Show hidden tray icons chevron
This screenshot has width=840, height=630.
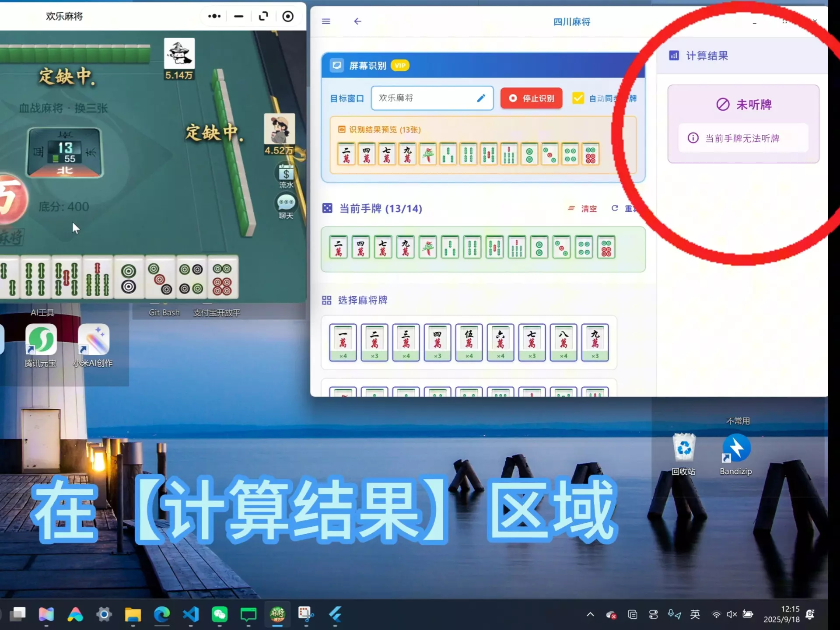pyautogui.click(x=590, y=614)
